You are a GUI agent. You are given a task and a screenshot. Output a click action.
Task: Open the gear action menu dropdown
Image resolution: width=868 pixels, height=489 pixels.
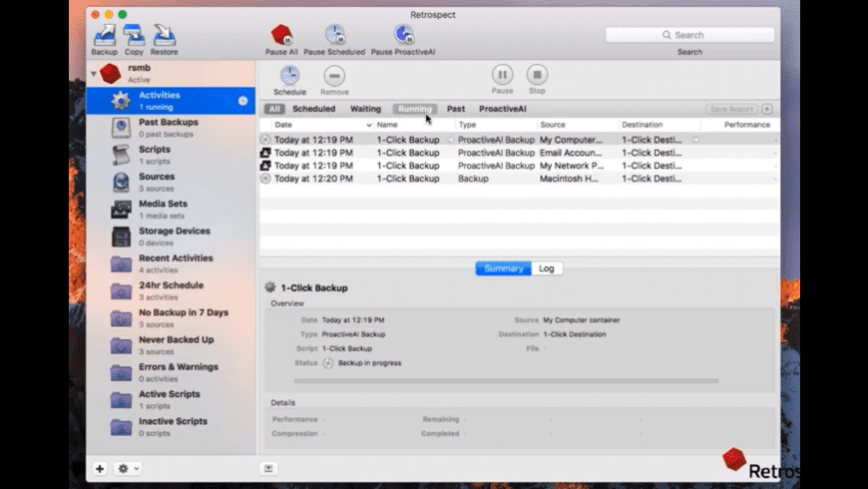(x=128, y=468)
